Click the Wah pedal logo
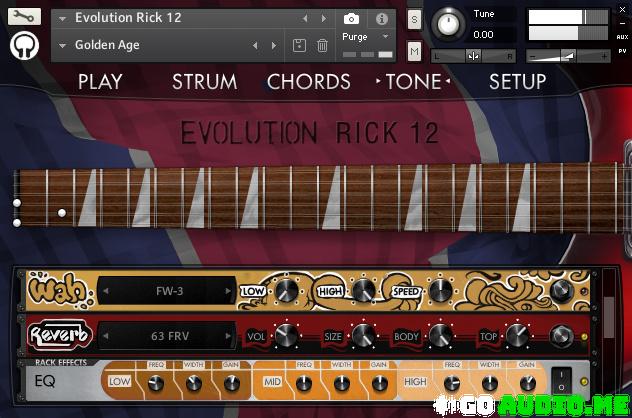The image size is (632, 418). 59,291
